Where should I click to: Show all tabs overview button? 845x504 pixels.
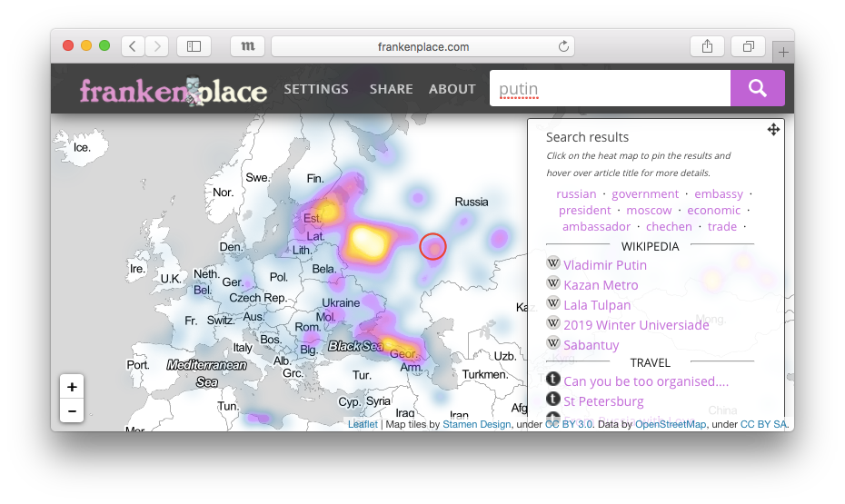[x=749, y=46]
